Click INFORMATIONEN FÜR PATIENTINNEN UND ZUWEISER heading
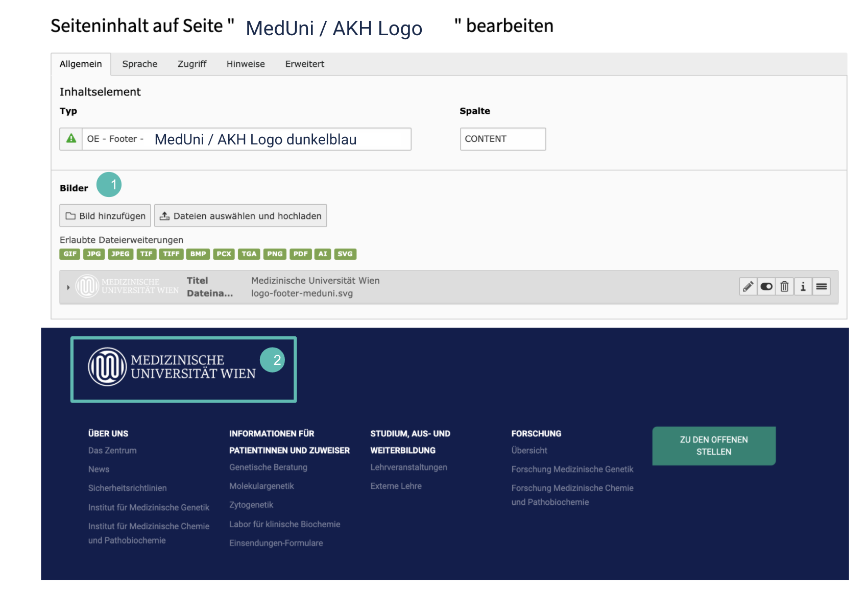Image resolution: width=868 pixels, height=592 pixels. point(290,442)
